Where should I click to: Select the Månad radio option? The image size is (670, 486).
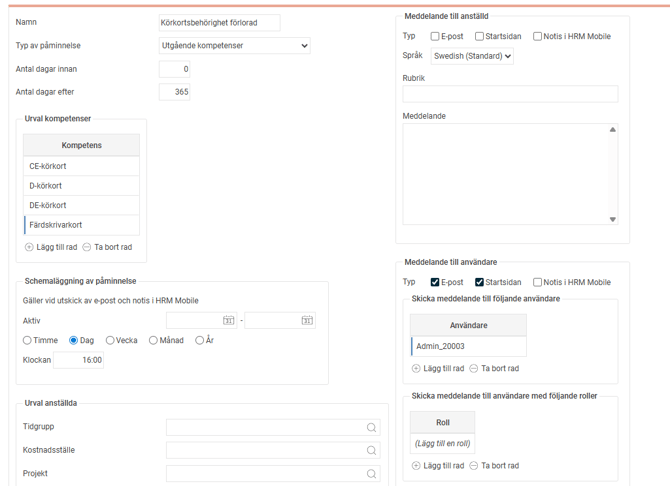click(x=153, y=341)
